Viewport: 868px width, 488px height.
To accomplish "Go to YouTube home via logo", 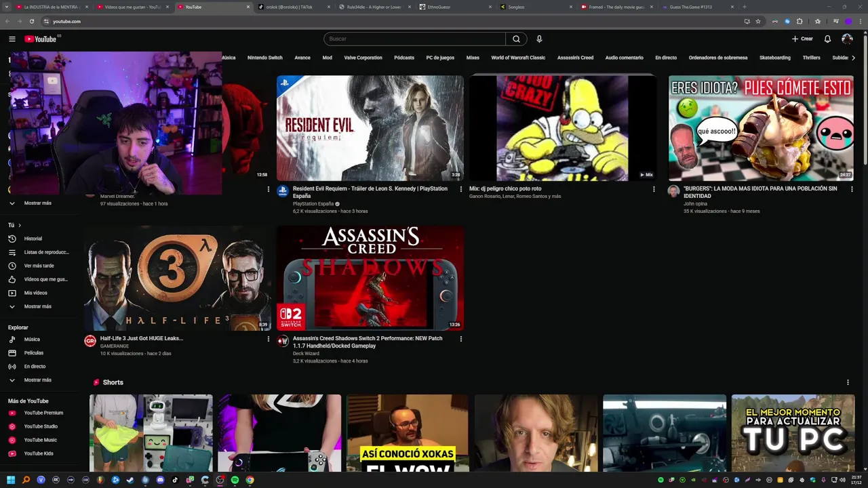I will (41, 39).
